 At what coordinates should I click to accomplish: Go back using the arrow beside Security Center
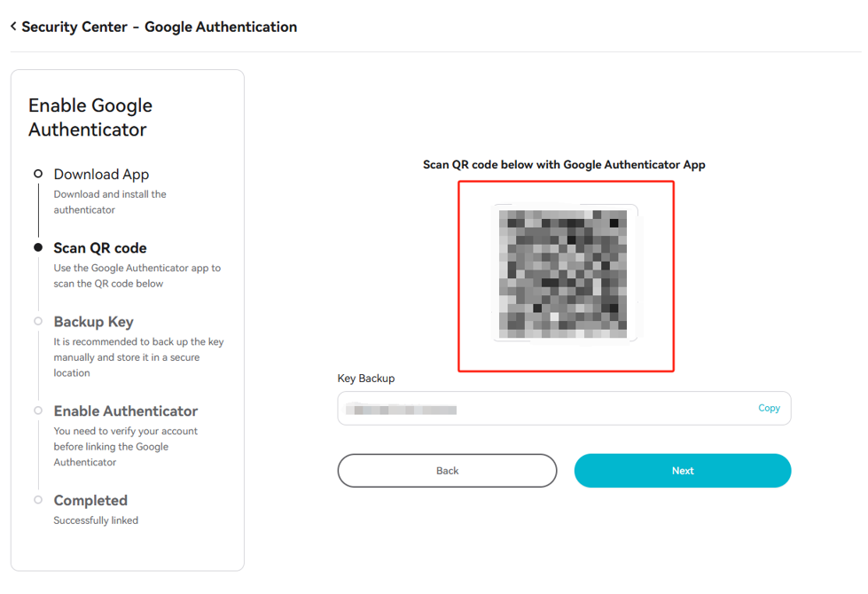click(x=14, y=26)
